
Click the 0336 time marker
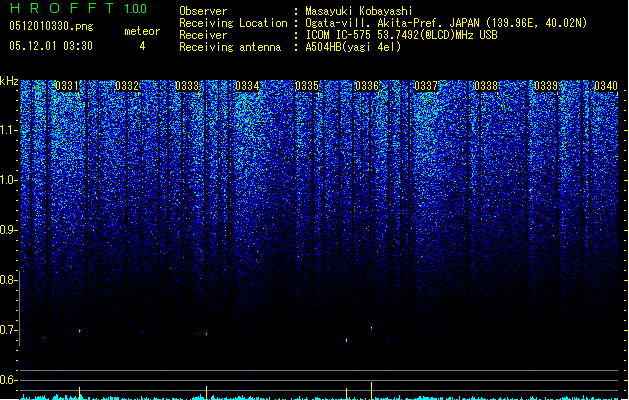point(367,86)
